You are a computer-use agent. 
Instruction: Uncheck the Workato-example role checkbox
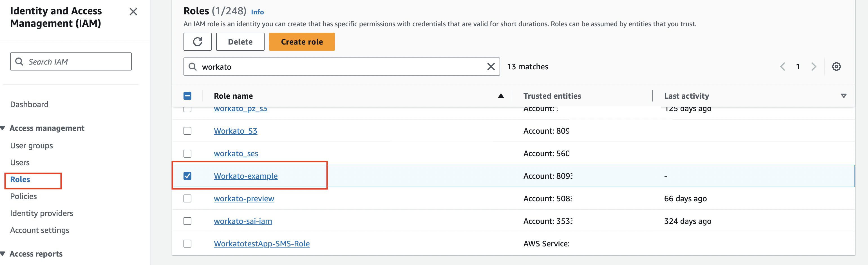[x=187, y=176]
